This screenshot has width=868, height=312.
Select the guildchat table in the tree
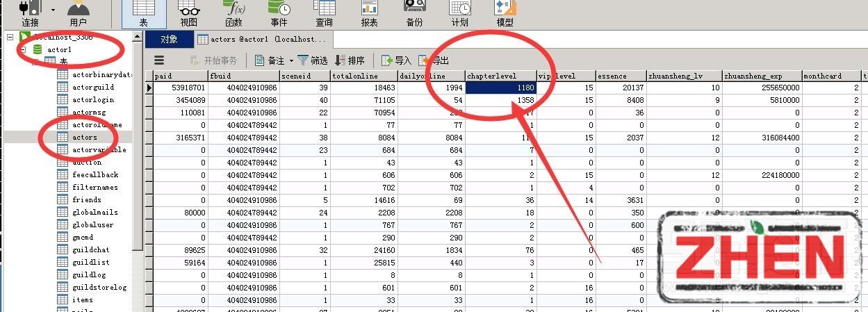(x=90, y=249)
